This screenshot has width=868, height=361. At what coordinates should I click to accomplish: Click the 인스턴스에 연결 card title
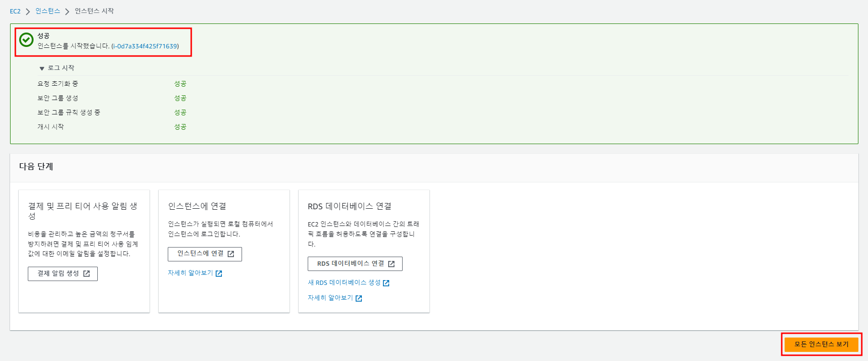click(x=197, y=206)
